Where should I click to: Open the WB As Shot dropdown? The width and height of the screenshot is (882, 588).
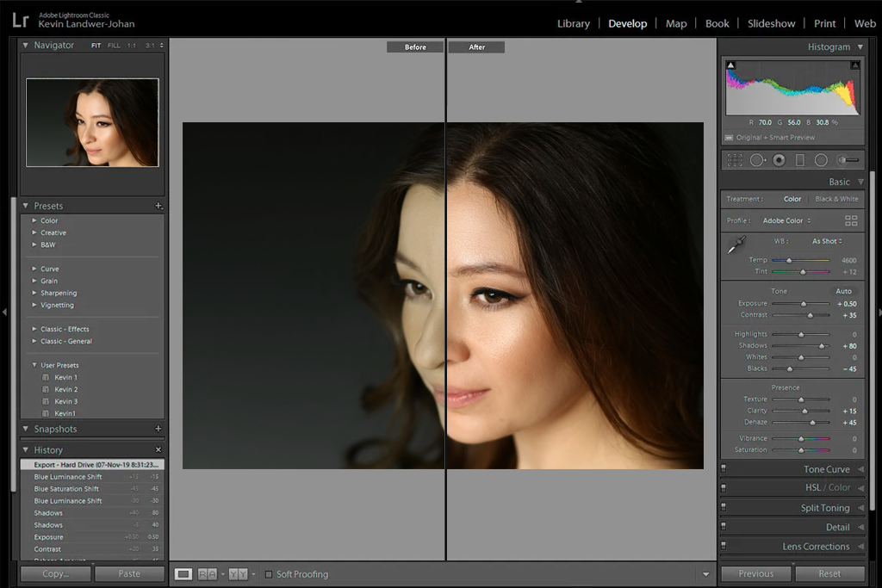(x=827, y=241)
